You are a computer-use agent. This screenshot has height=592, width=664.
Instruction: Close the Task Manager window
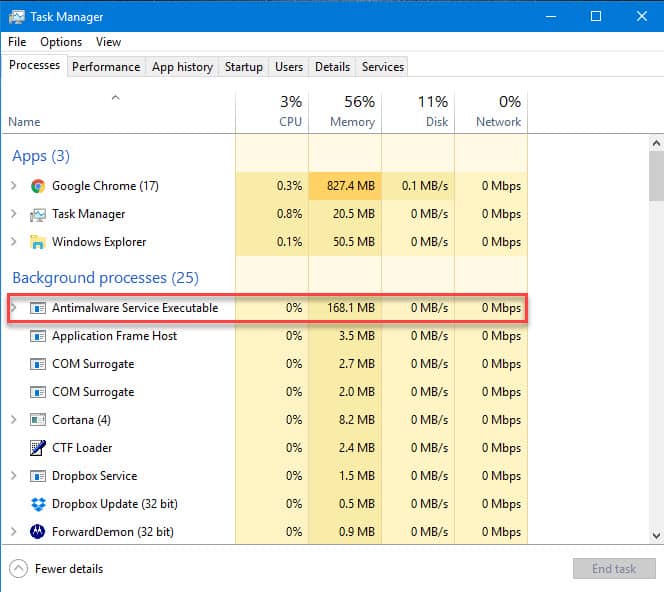point(642,17)
